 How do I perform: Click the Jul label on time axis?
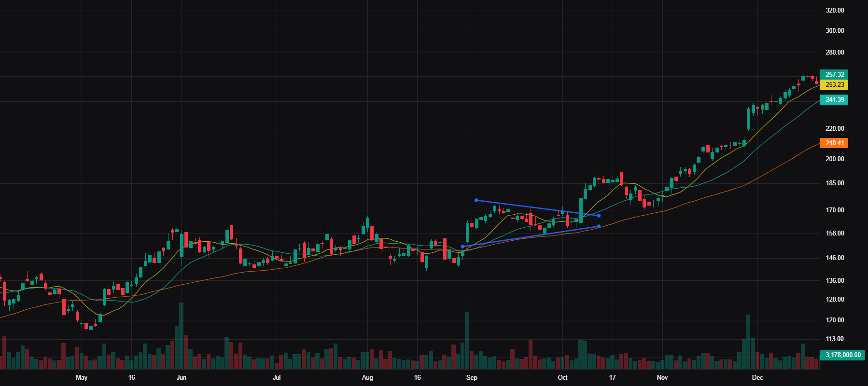277,377
